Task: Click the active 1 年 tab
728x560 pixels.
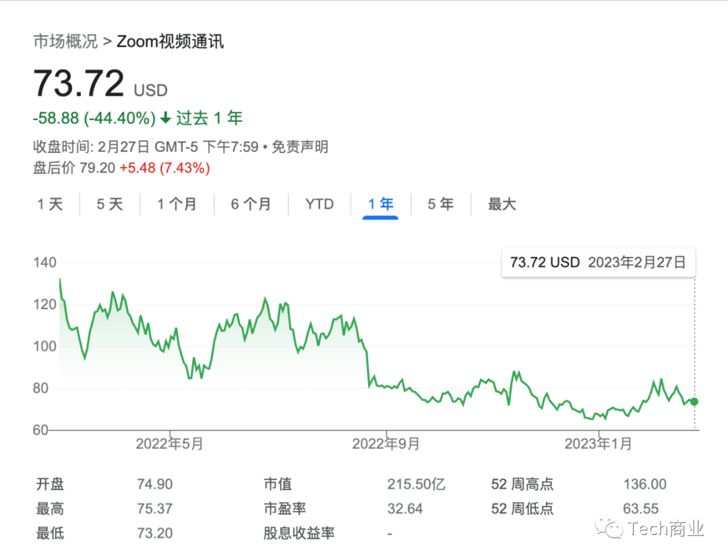Action: (x=380, y=204)
